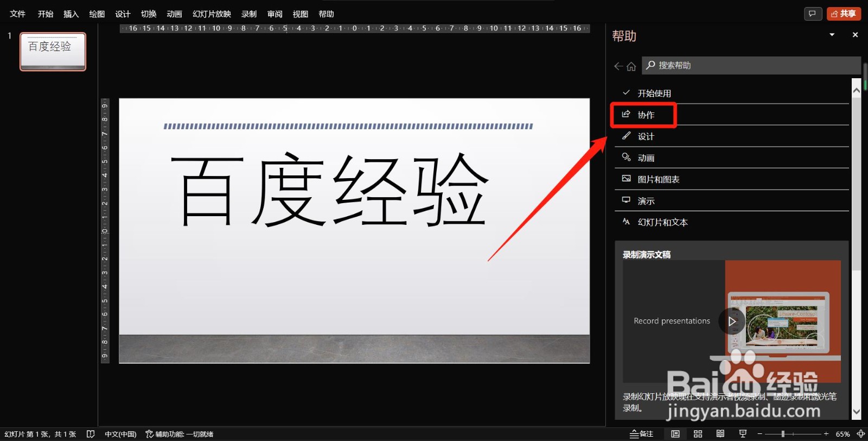Click the zoom in plus button
This screenshot has height=441, width=868.
coord(826,434)
